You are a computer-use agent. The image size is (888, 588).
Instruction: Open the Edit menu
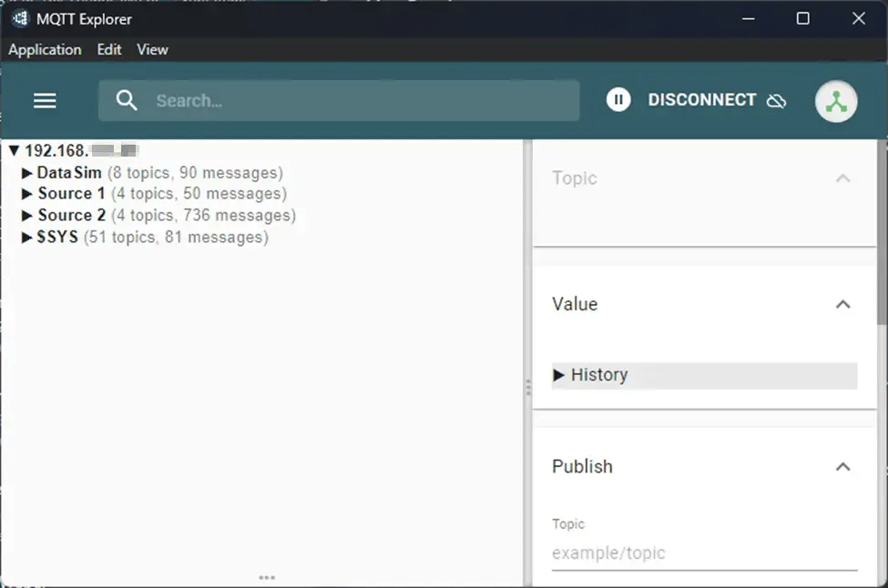[109, 50]
